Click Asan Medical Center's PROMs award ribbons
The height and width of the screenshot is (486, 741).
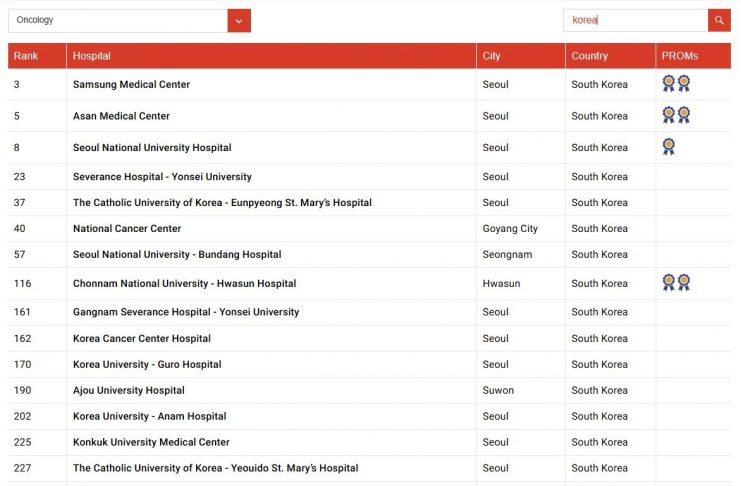[676, 116]
